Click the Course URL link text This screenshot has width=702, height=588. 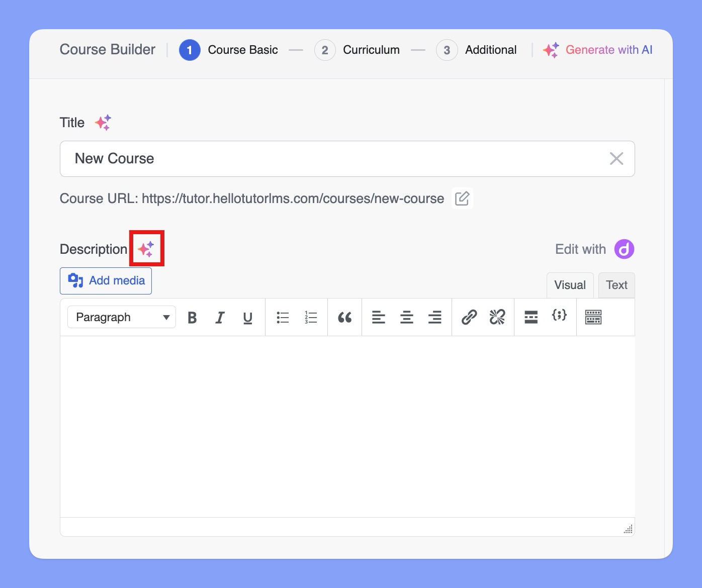point(293,199)
